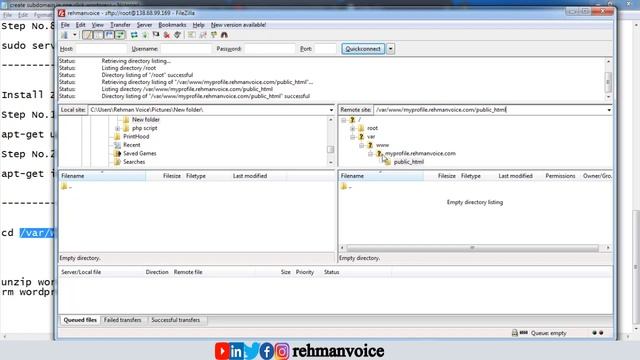Open the Site Manager icon
640x360 pixels.
click(64, 35)
